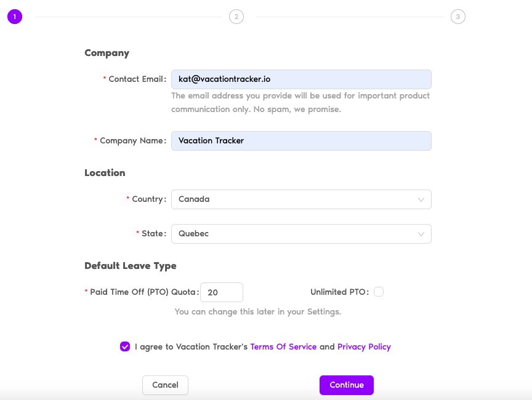Viewport: 532px width, 400px height.
Task: Open the Privacy Policy link
Action: tap(364, 347)
